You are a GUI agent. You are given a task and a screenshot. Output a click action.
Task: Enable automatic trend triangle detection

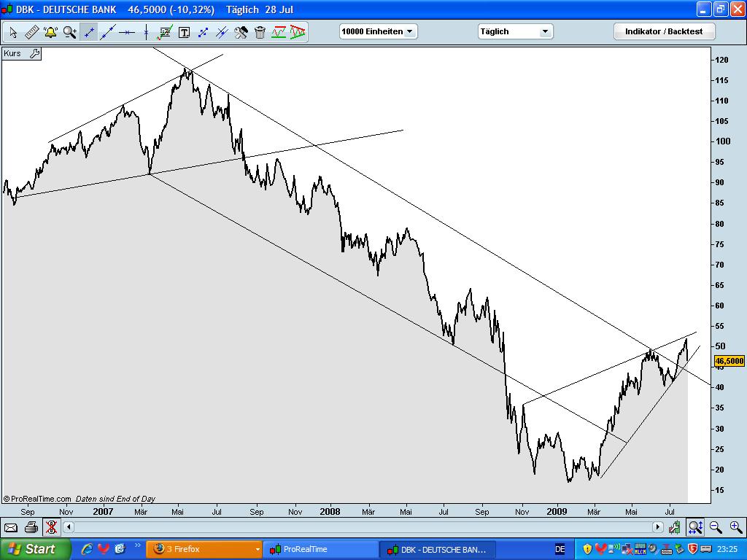click(x=298, y=32)
